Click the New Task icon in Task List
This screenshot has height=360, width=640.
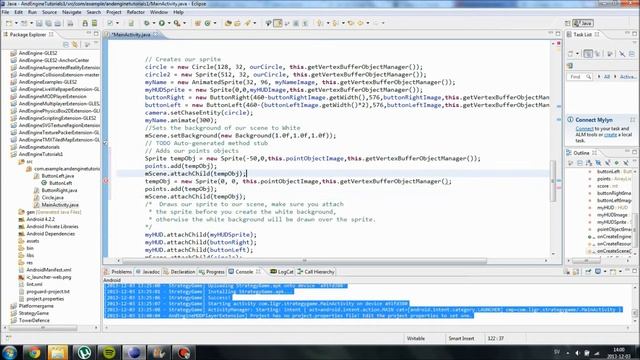[571, 53]
